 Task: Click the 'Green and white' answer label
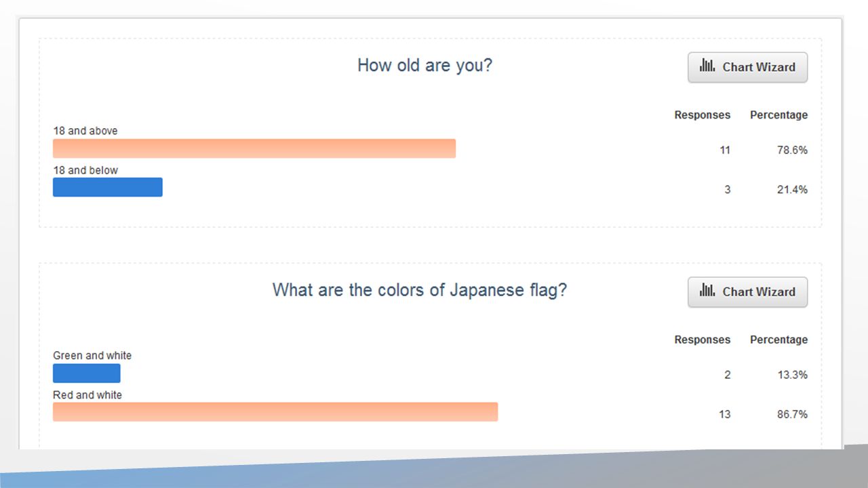point(92,355)
